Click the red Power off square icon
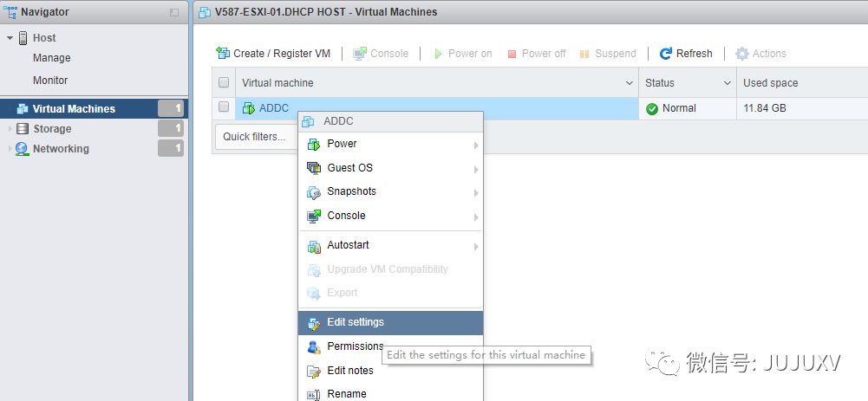 pyautogui.click(x=512, y=54)
